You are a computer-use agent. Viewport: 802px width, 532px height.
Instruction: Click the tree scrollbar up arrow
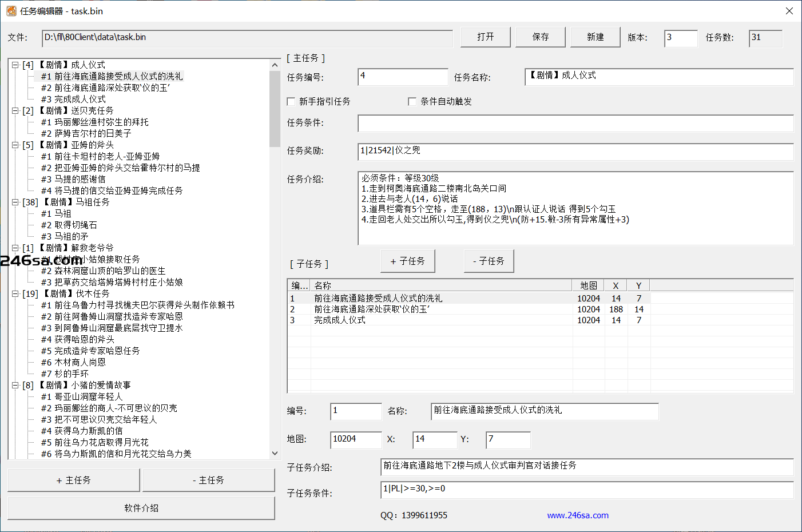(x=275, y=65)
